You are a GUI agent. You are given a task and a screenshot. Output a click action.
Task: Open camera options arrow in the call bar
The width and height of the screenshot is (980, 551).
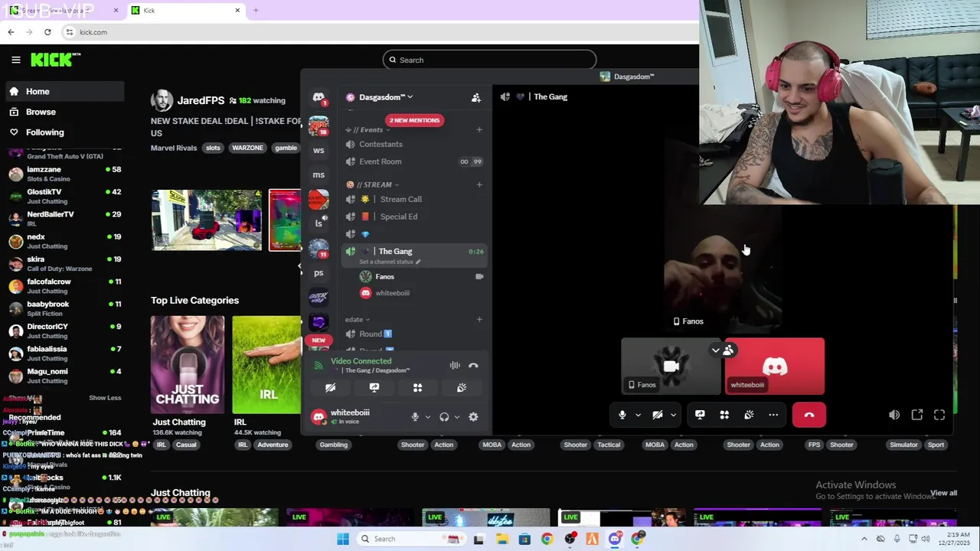pos(673,415)
